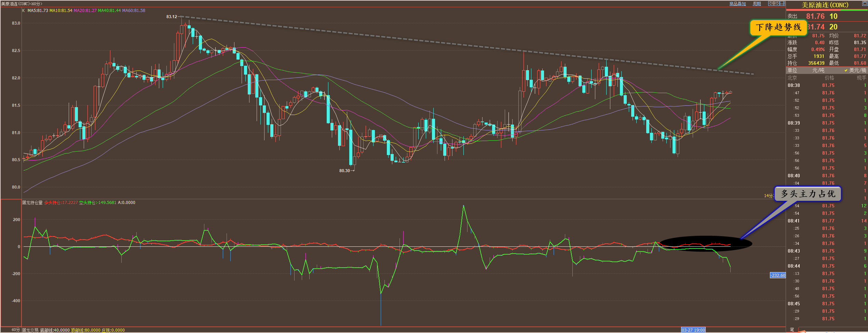Viewport: 868px width, 333px height.
Task: Click the next (right arrow) chart navigation icon
Action: (776, 3)
